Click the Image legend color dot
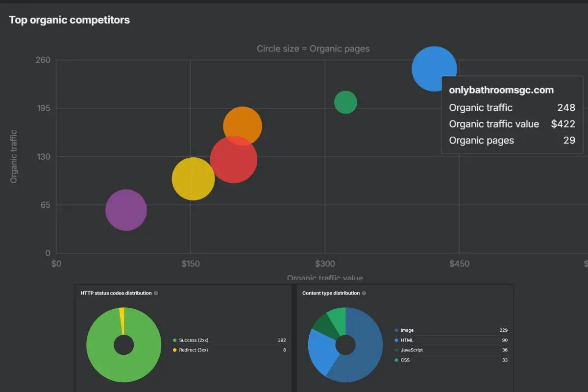Screen dimensions: 588x392 pos(396,330)
